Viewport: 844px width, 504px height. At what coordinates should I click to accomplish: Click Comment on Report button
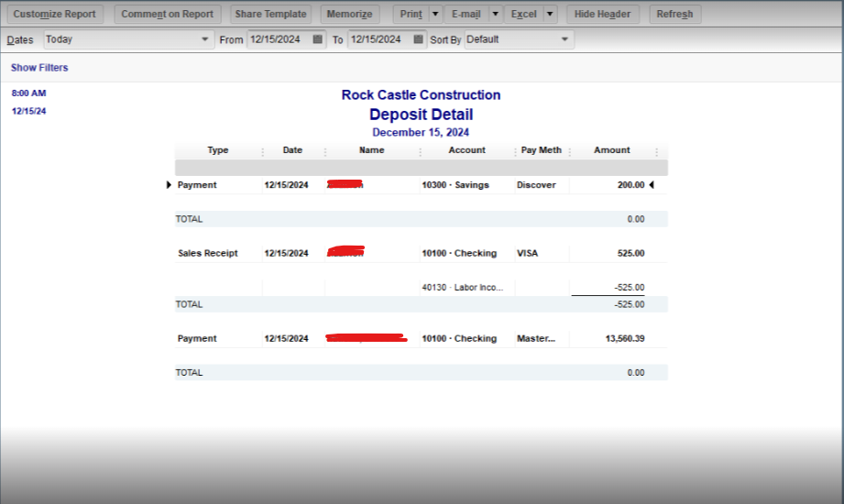click(x=167, y=15)
